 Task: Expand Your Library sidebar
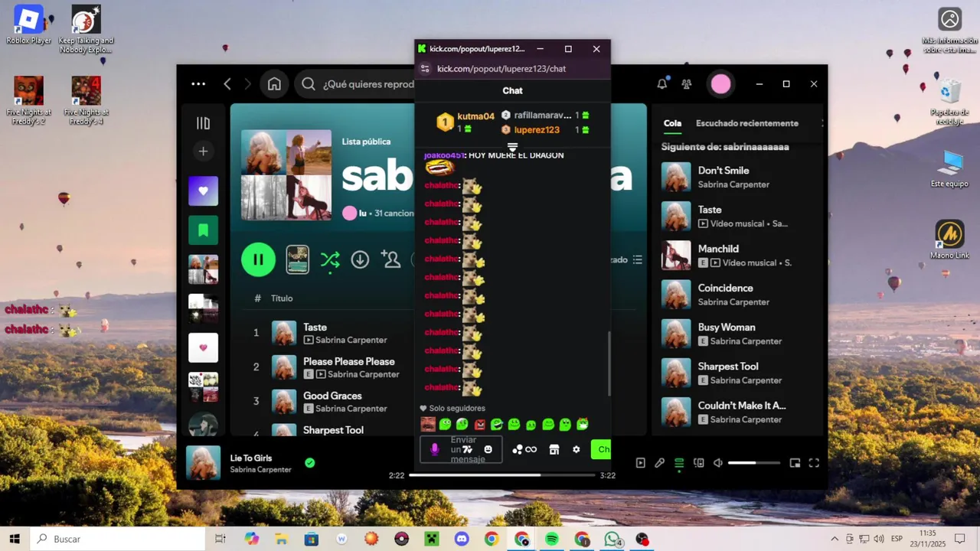[x=203, y=123]
